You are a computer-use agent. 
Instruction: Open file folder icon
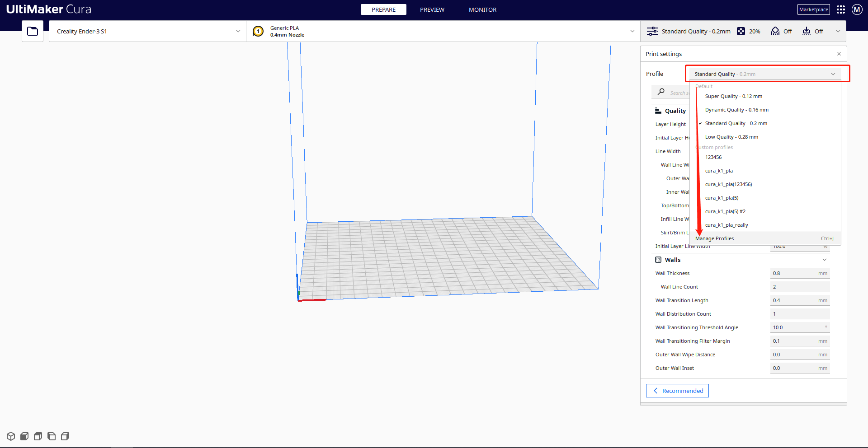[33, 31]
